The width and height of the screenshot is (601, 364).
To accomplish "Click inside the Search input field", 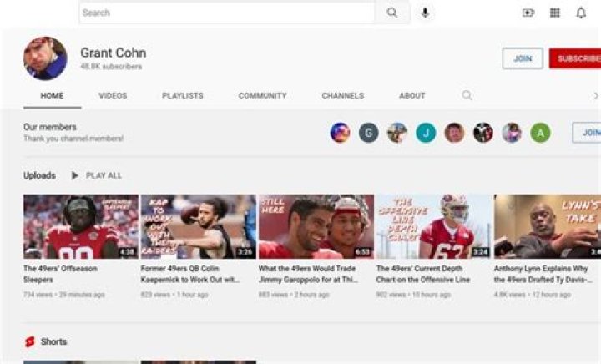I will (227, 13).
